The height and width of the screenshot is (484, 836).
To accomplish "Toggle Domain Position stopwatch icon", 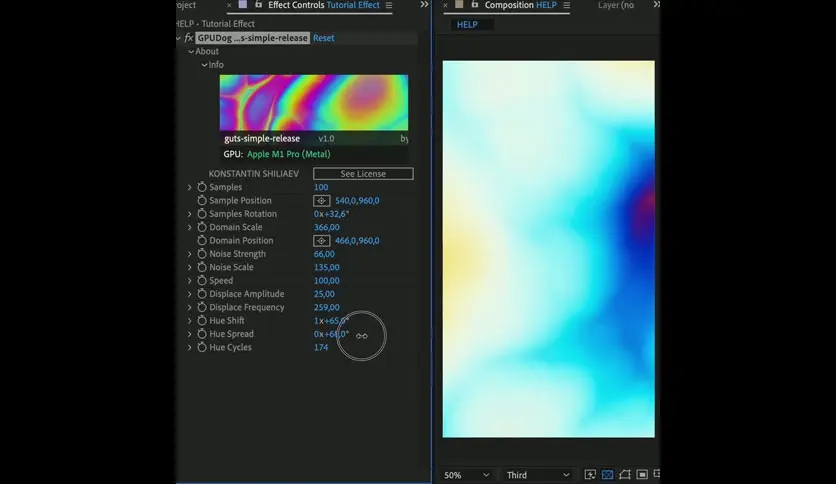I will pyautogui.click(x=202, y=240).
